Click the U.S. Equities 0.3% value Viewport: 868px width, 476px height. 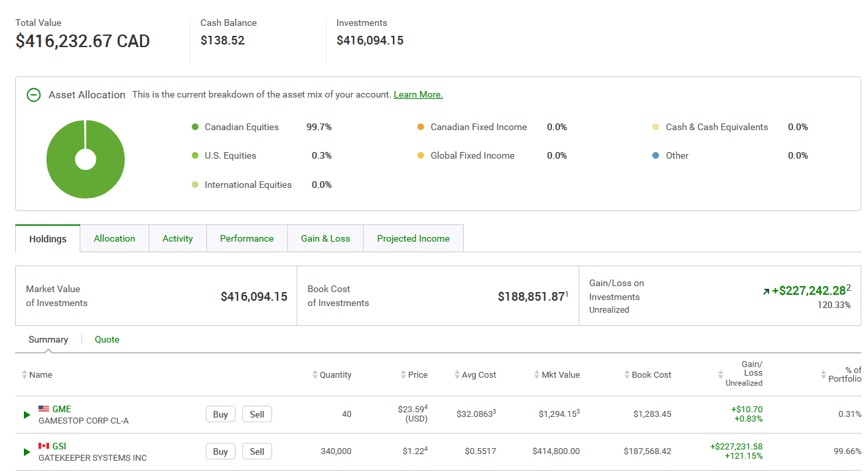pyautogui.click(x=322, y=156)
